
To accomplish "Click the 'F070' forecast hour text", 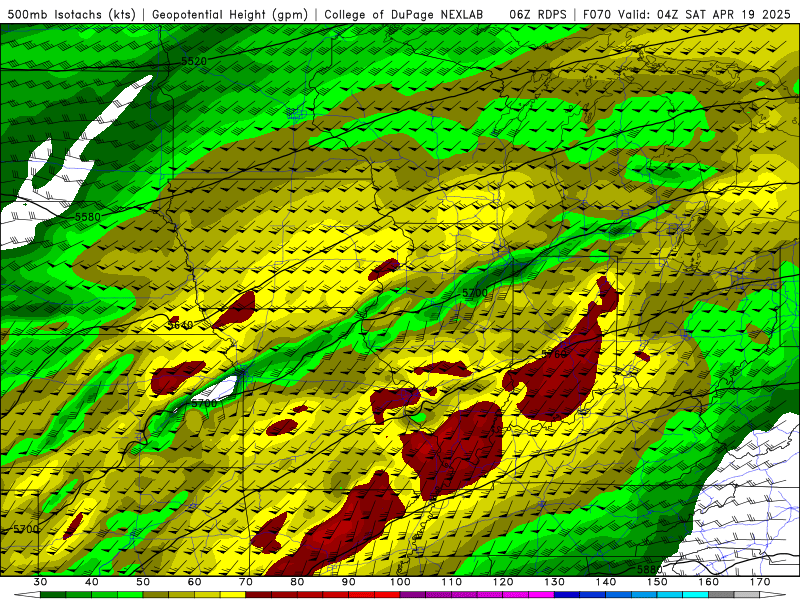I will point(597,15).
